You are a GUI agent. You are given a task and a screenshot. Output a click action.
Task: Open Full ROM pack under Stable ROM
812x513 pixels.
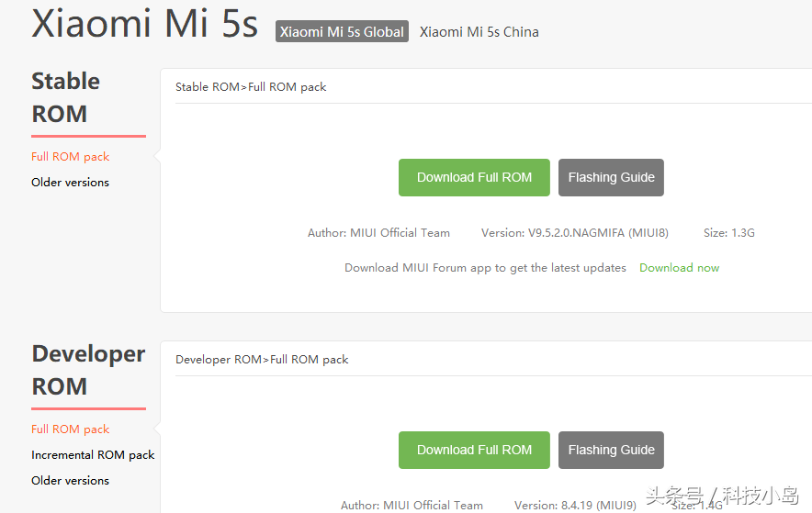click(70, 157)
